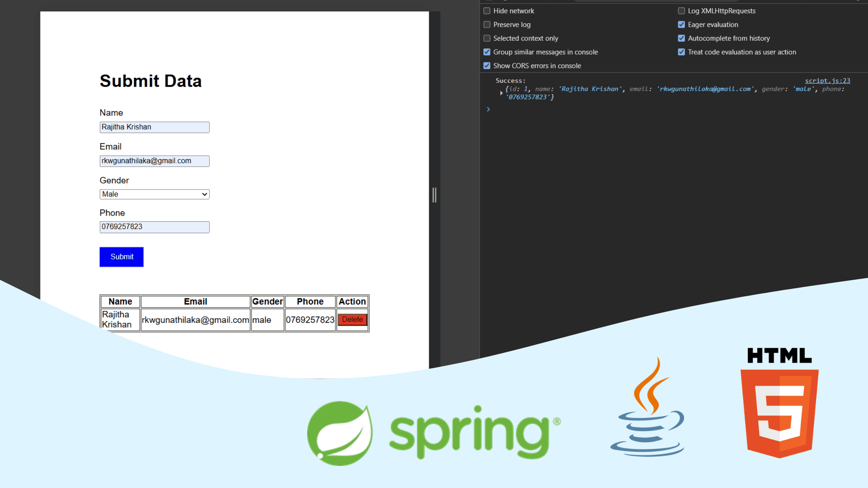Viewport: 868px width, 488px height.
Task: Click the Java coffee cup logo
Action: 648,407
